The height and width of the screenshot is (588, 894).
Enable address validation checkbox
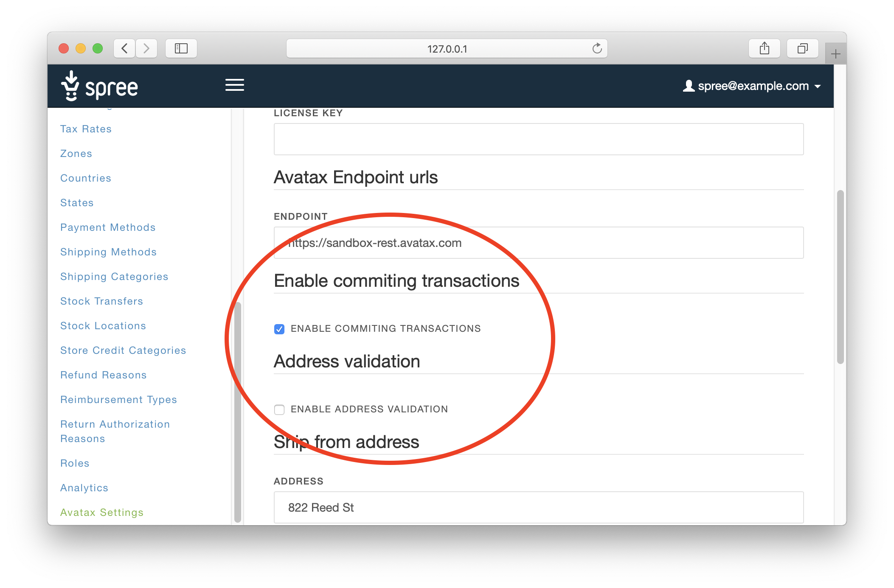(x=280, y=409)
